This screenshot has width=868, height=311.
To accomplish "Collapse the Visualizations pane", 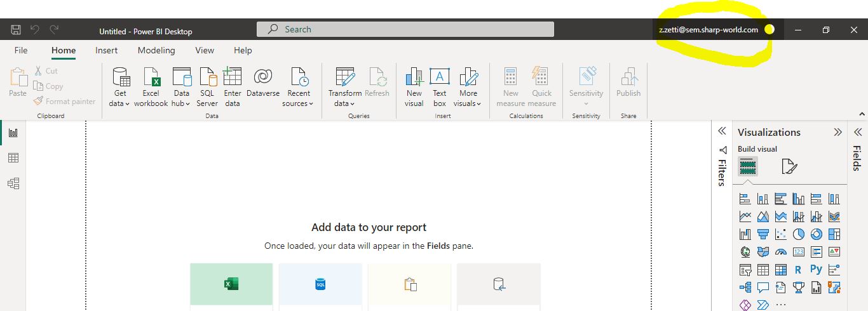I will (x=837, y=132).
